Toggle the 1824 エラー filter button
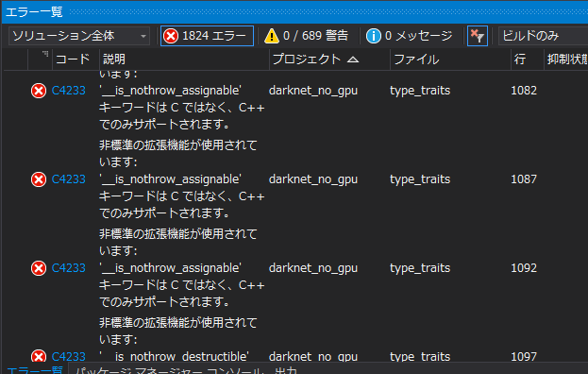The width and height of the screenshot is (588, 374). (207, 36)
